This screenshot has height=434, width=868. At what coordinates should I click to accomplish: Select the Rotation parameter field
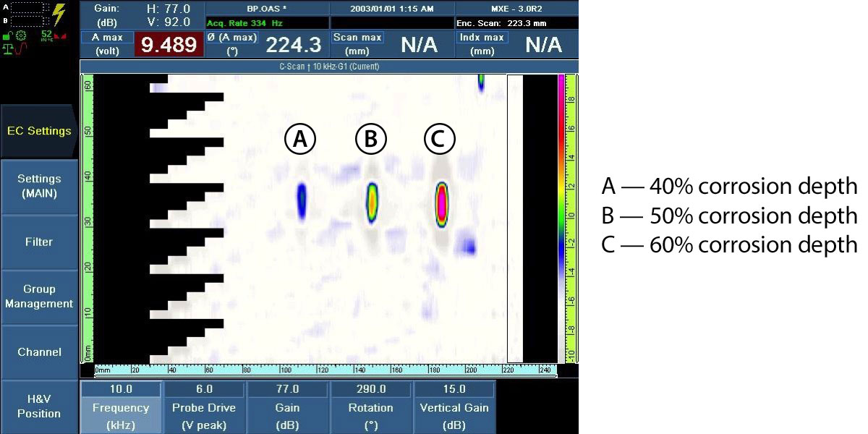point(370,407)
